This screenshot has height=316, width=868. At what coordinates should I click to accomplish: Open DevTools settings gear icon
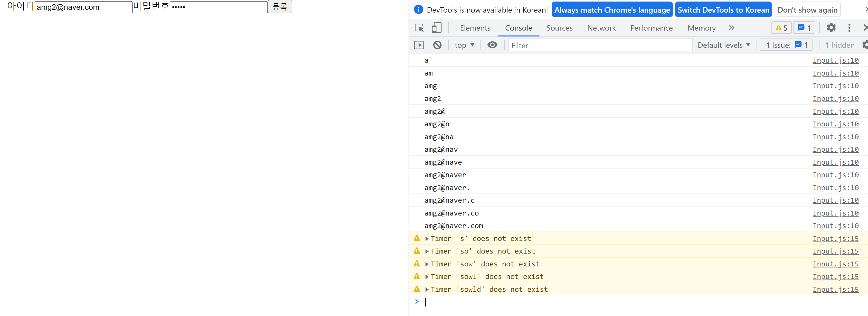click(x=831, y=28)
